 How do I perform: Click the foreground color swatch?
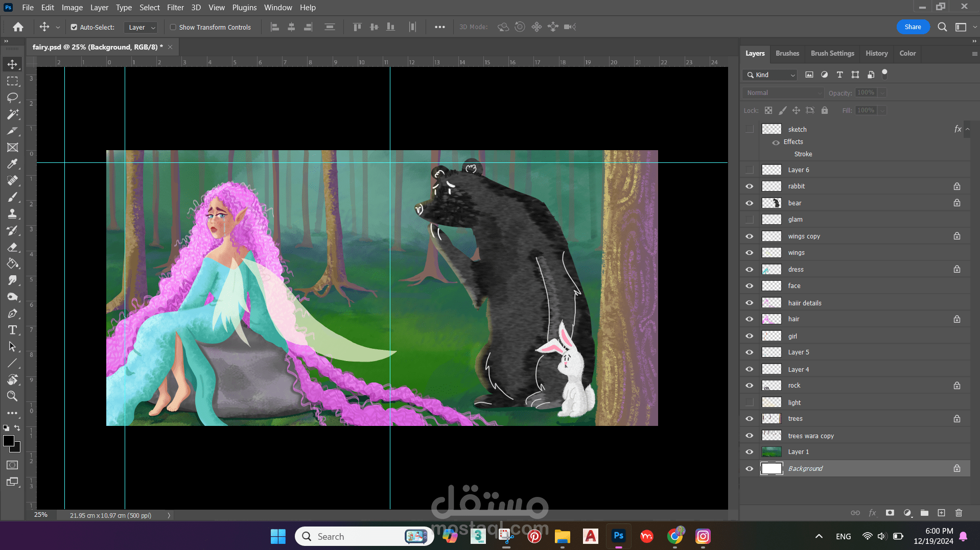point(9,441)
